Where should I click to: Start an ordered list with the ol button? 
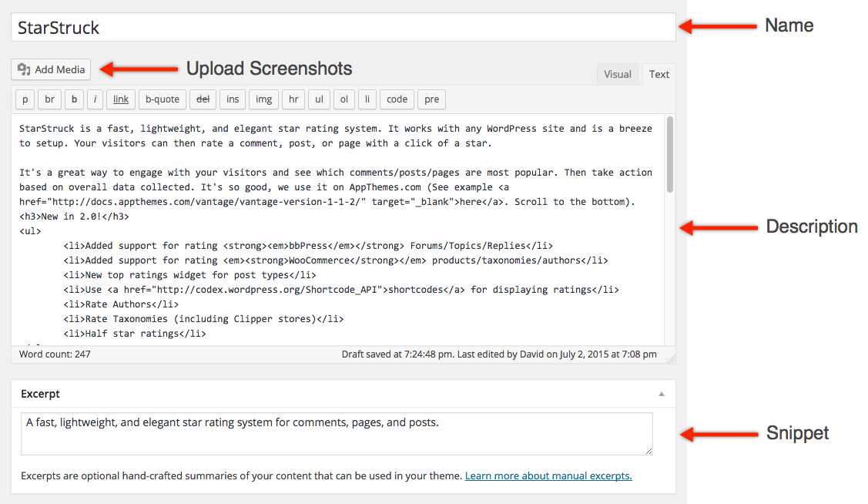pyautogui.click(x=344, y=99)
